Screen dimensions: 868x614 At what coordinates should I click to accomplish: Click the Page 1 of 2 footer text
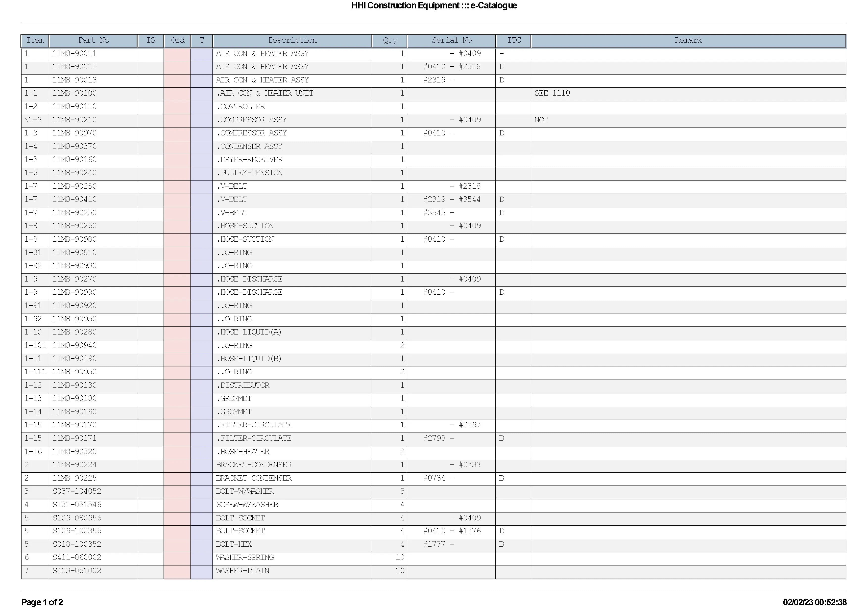click(x=42, y=602)
